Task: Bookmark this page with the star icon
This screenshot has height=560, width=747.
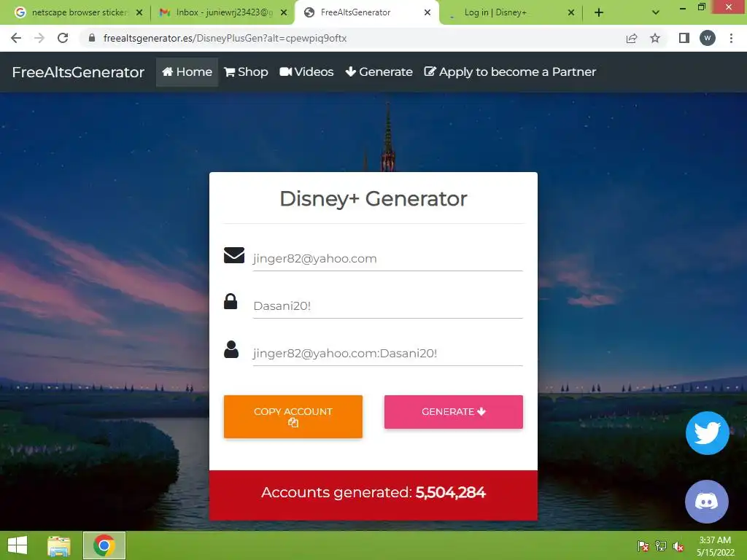Action: (x=655, y=38)
